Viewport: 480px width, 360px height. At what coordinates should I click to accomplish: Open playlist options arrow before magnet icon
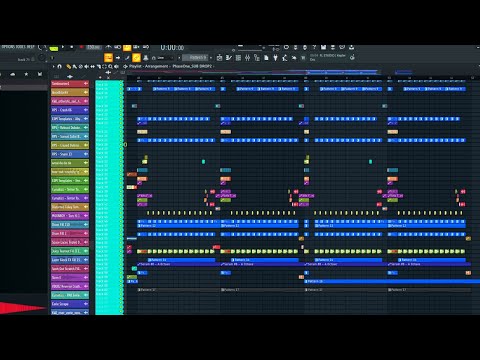coord(53,66)
